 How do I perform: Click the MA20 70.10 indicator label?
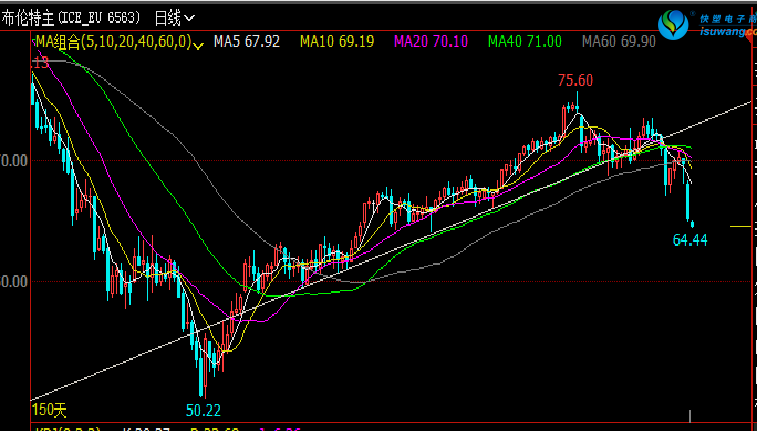[432, 42]
